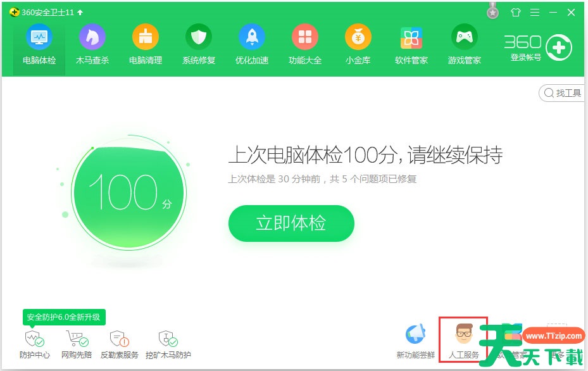Viewport: 588px width, 371px height.
Task: Open 游戏管家 game manager
Action: pos(464,45)
